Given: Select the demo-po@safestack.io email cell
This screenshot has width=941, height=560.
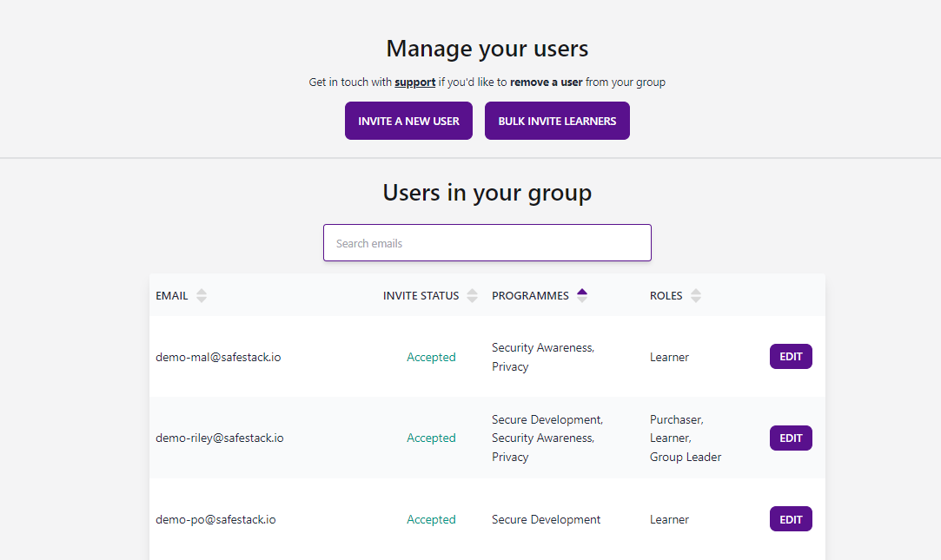Looking at the screenshot, I should [x=215, y=520].
